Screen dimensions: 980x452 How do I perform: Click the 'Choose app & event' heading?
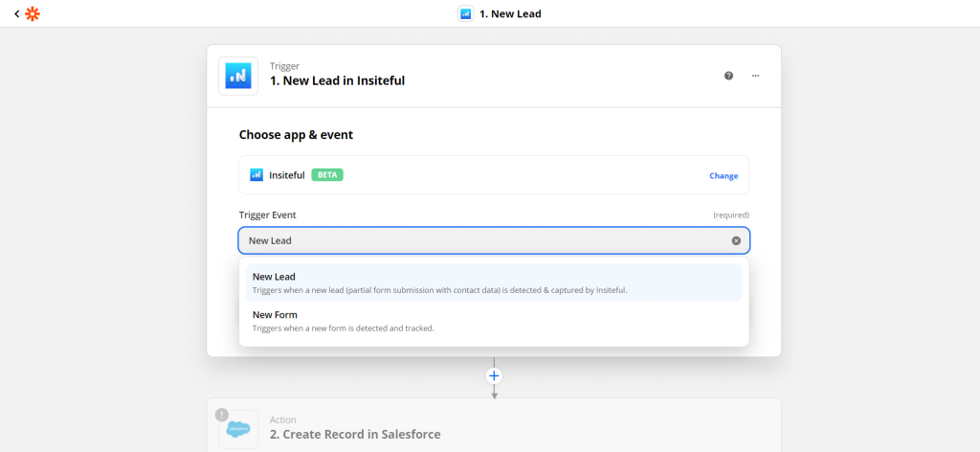(297, 134)
